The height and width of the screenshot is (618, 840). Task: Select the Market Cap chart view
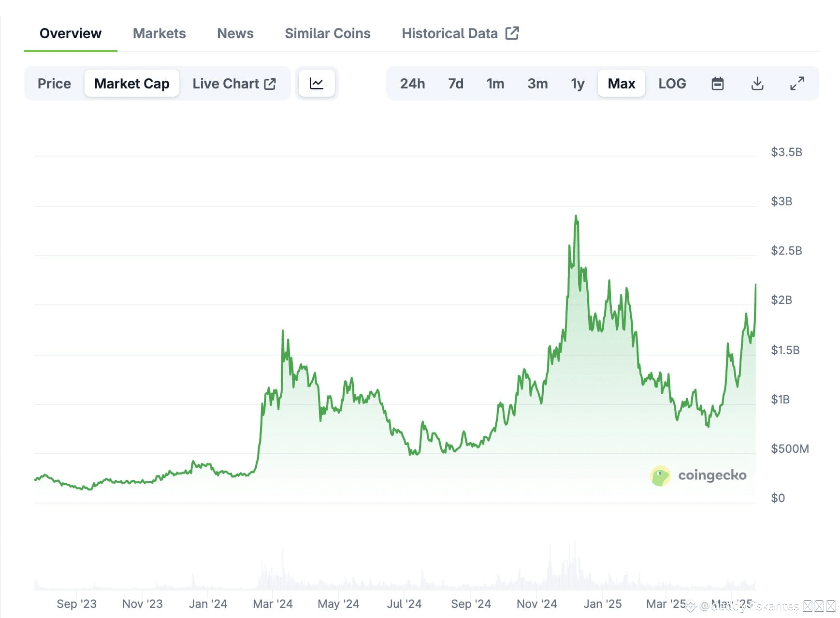(132, 84)
